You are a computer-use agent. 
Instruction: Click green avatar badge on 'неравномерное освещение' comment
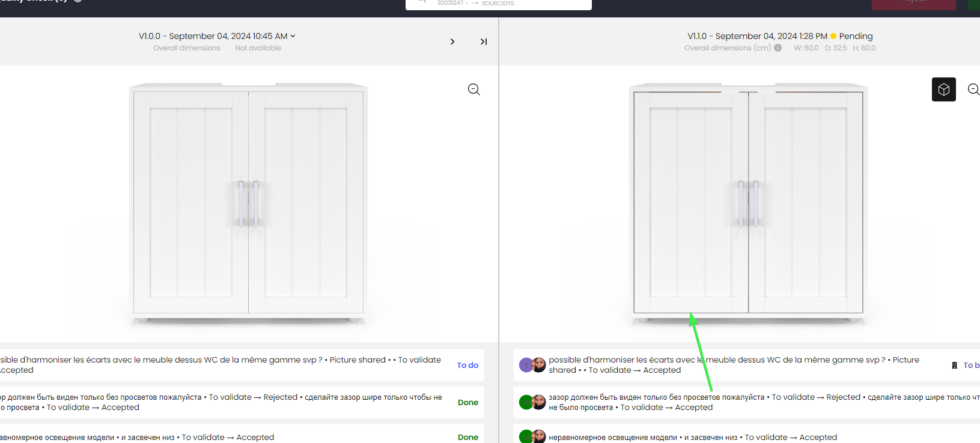pyautogui.click(x=526, y=437)
